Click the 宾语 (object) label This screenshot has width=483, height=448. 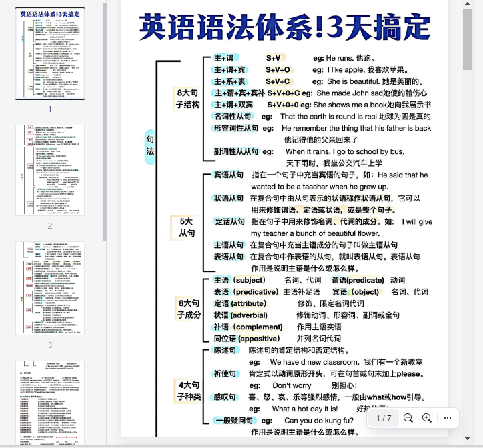(356, 292)
